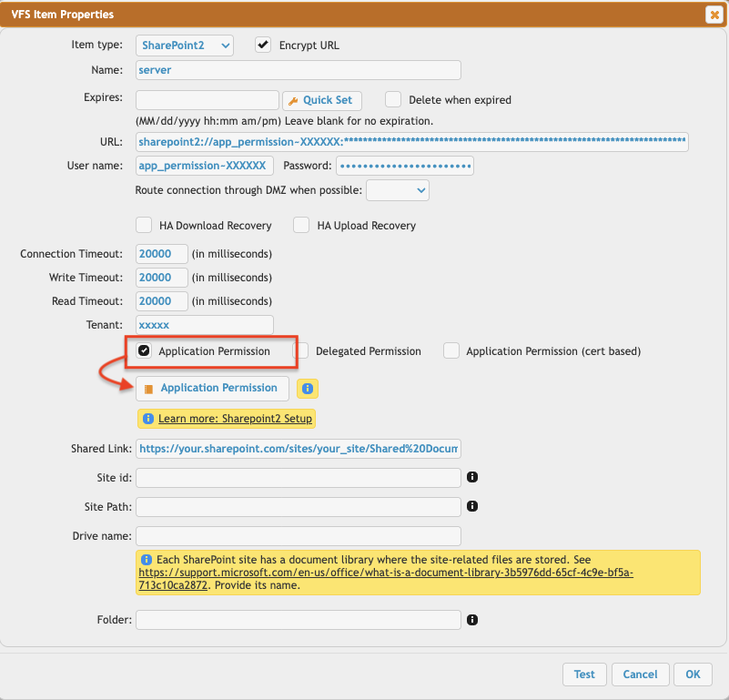
Task: Click into the Drive name field
Action: [298, 535]
